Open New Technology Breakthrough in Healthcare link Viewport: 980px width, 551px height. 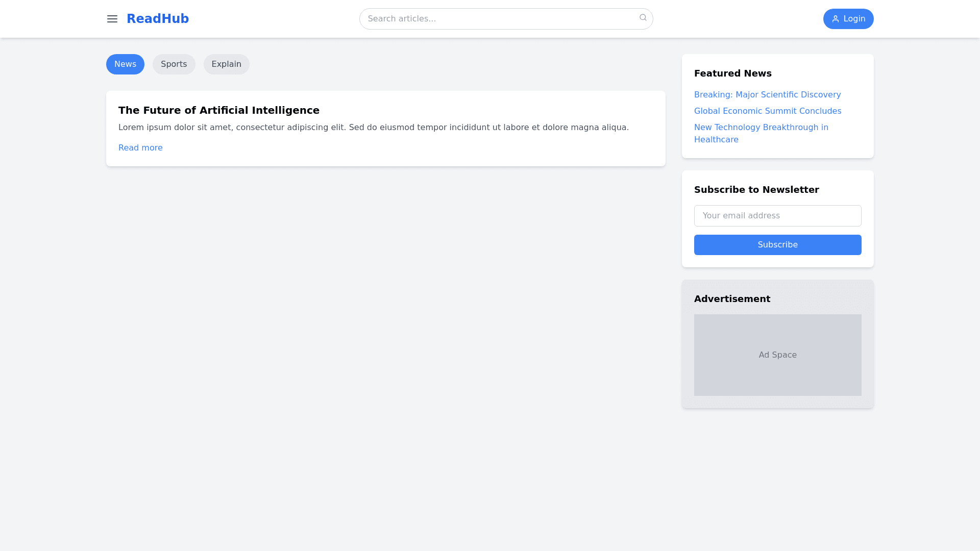coord(761,133)
